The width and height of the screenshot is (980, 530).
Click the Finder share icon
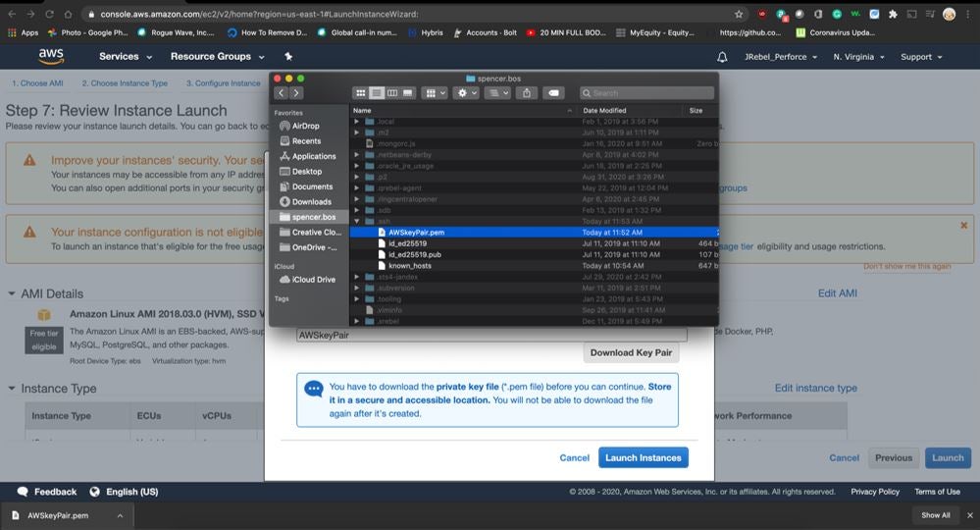point(527,93)
